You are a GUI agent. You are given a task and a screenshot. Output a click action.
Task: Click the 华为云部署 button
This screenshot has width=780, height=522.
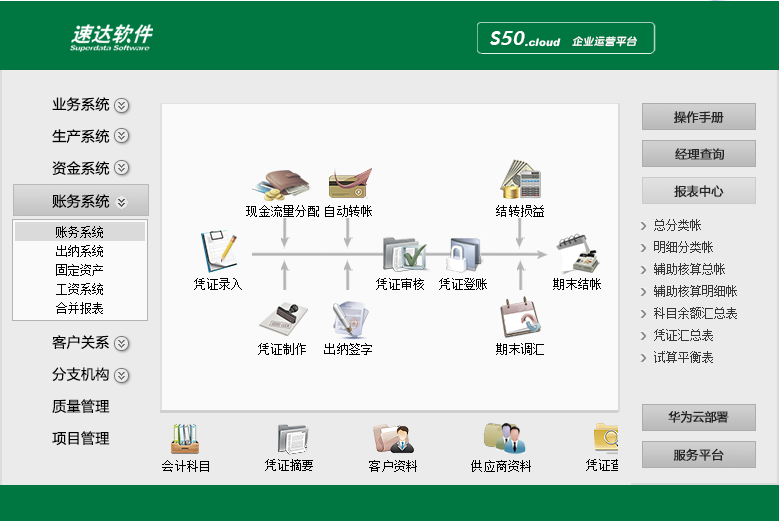[698, 417]
